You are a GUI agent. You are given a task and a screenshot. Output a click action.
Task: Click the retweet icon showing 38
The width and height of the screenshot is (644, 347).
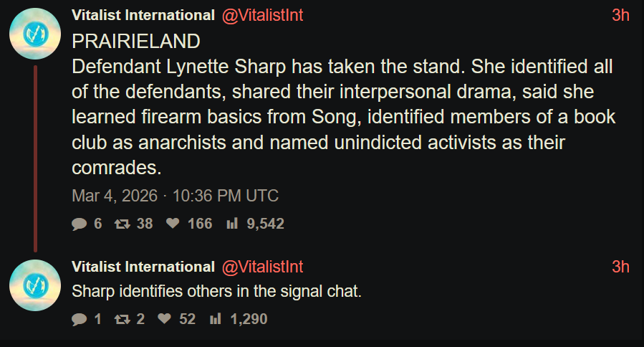[122, 224]
